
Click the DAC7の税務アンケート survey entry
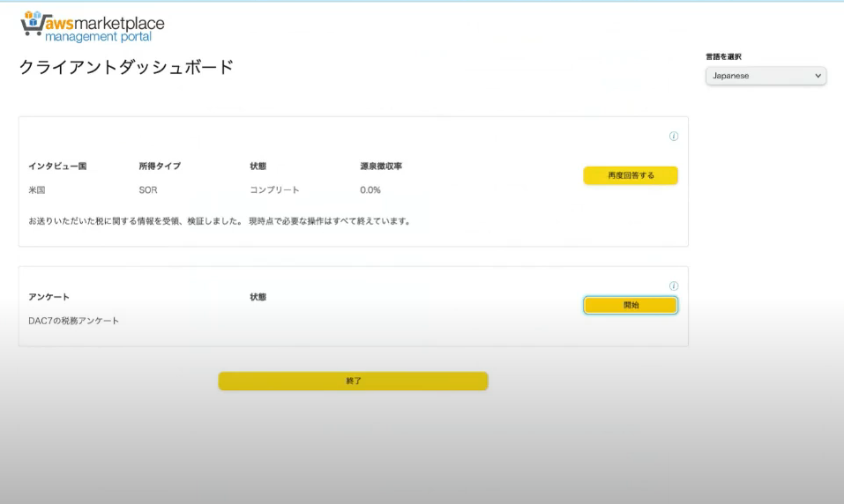click(74, 321)
